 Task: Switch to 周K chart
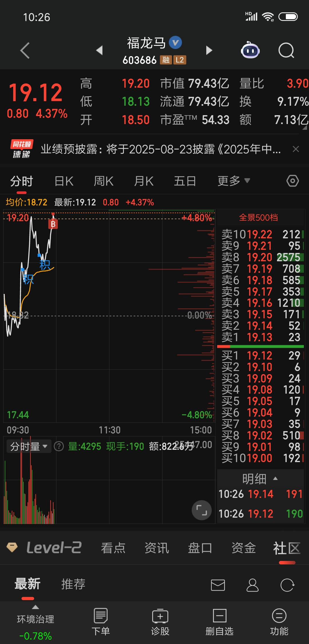coord(104,181)
